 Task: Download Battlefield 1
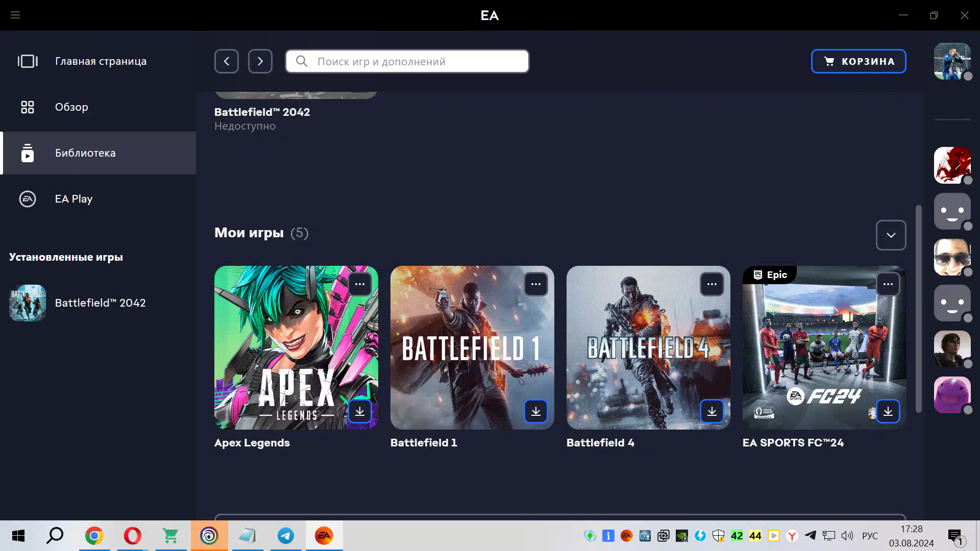point(536,411)
